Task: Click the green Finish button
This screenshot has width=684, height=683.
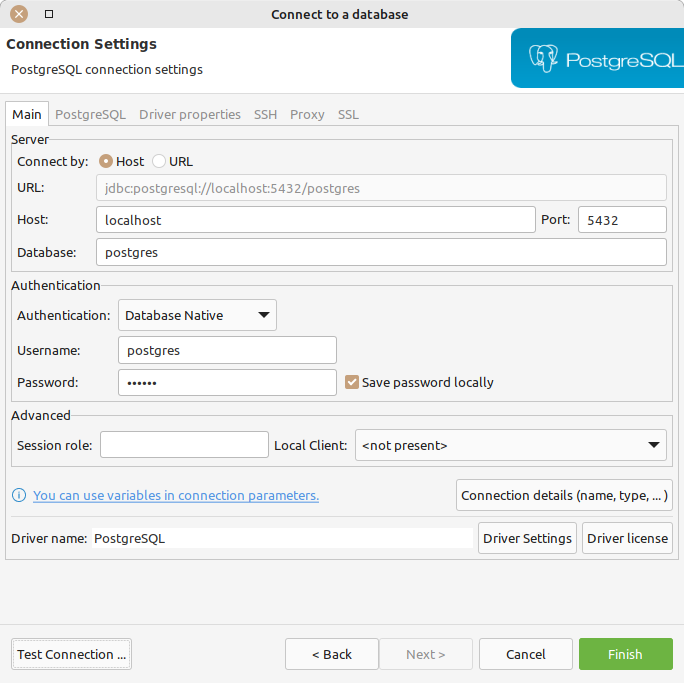Action: (x=625, y=654)
